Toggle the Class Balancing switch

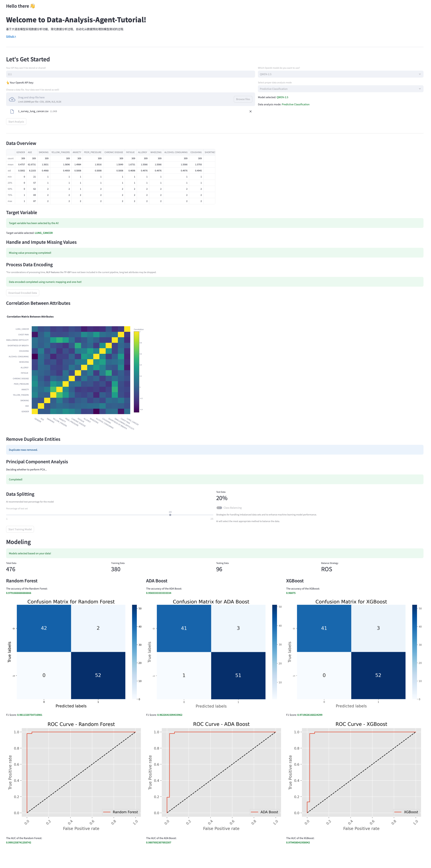pyautogui.click(x=219, y=508)
